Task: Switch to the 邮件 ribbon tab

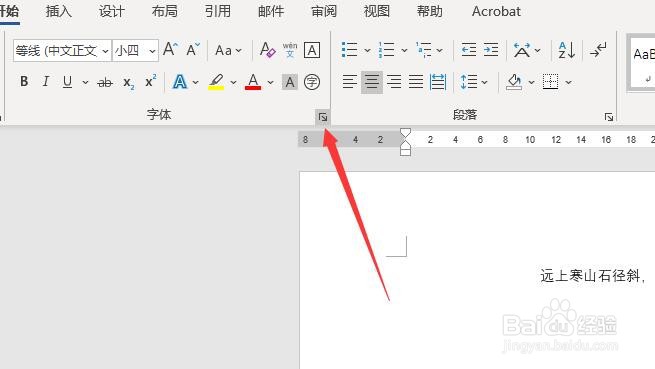Action: [x=271, y=11]
